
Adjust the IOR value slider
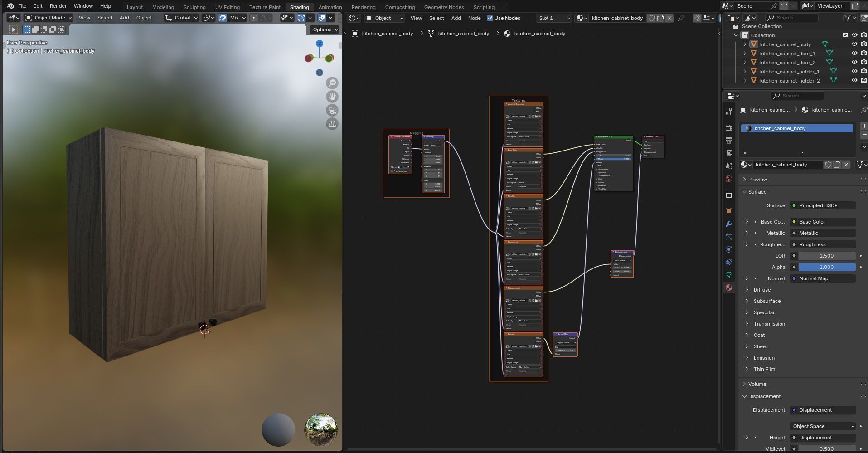[x=826, y=256]
